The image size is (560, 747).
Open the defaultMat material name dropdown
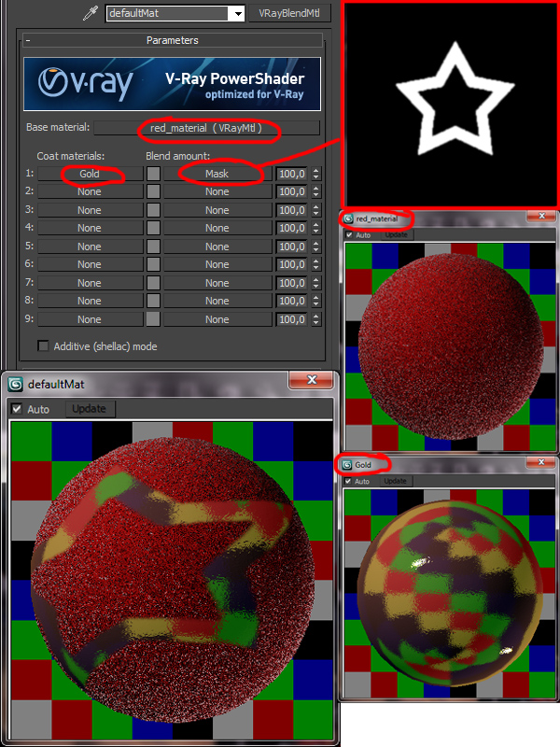pos(238,14)
